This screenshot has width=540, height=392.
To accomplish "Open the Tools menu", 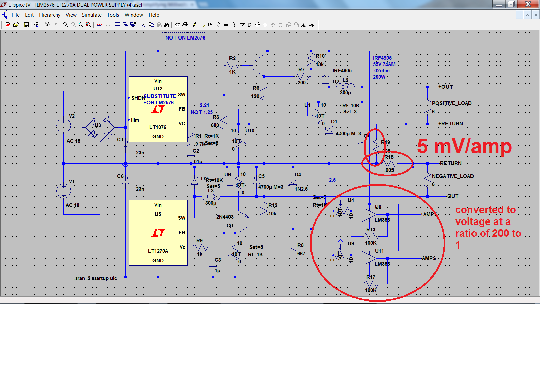I will [x=113, y=15].
